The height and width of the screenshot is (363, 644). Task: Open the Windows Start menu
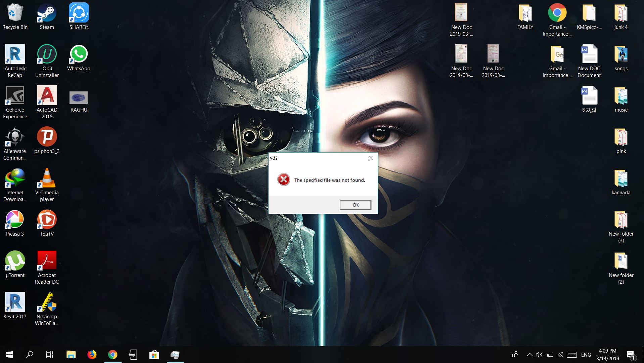[x=9, y=355]
